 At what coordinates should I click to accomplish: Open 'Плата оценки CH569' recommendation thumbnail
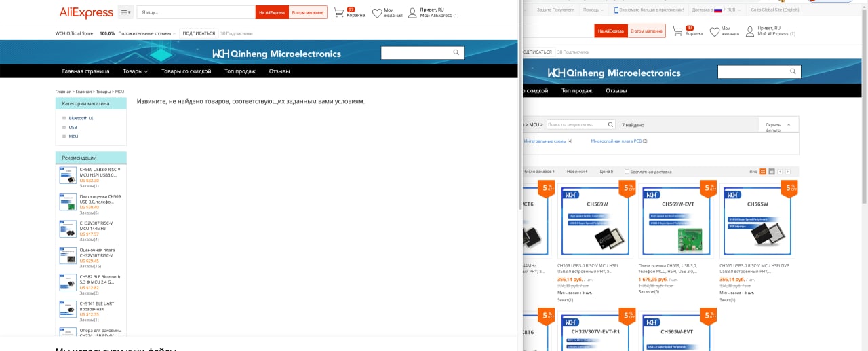(x=68, y=201)
